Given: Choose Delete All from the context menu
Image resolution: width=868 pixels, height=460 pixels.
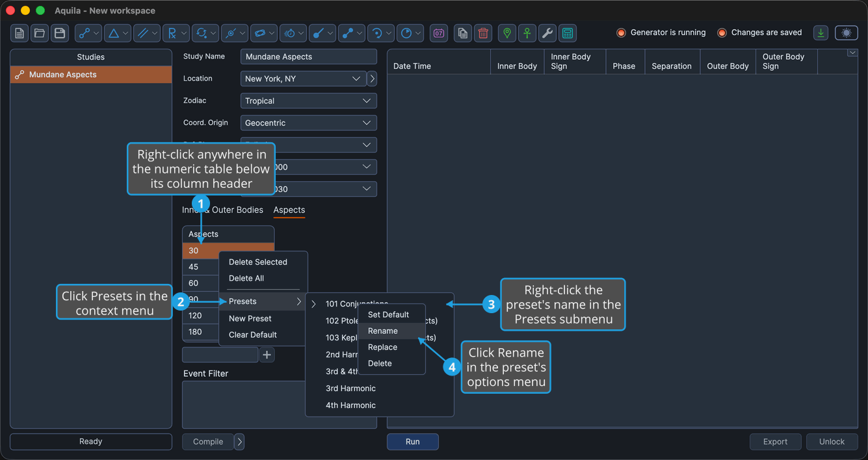Looking at the screenshot, I should pos(246,278).
